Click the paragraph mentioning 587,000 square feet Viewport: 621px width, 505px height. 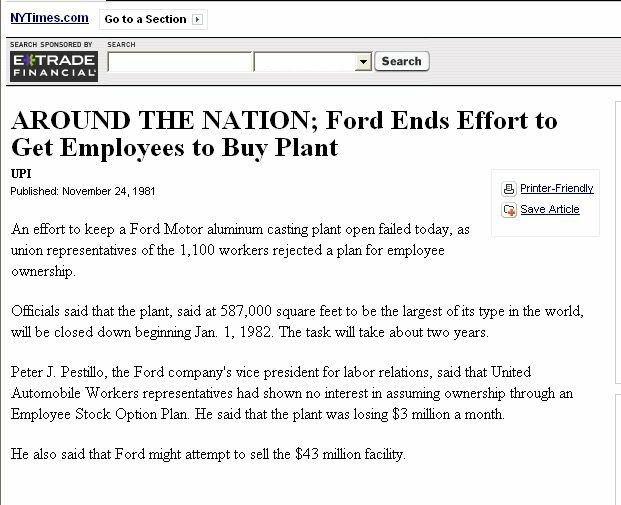pos(297,322)
